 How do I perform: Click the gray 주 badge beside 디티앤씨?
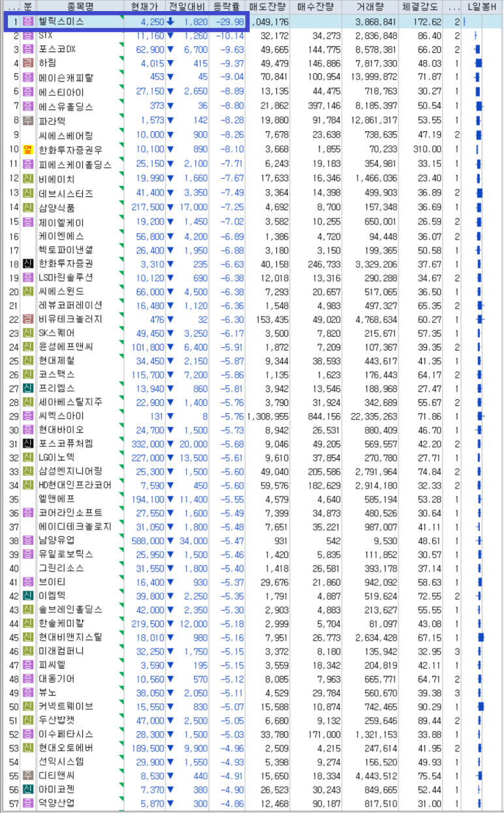tap(27, 776)
